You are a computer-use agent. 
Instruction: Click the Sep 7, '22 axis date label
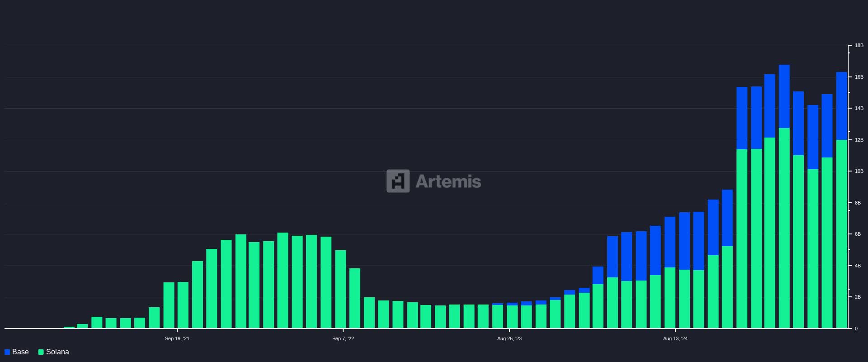coord(343,338)
